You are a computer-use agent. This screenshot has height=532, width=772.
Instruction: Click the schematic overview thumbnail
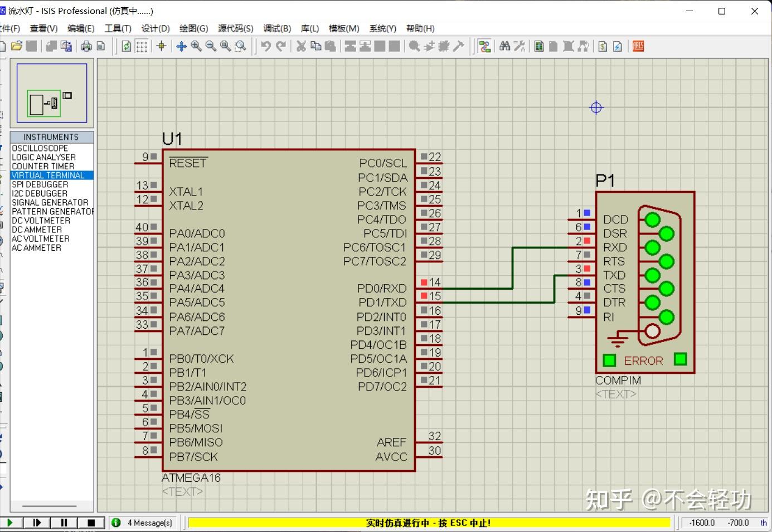[x=52, y=92]
